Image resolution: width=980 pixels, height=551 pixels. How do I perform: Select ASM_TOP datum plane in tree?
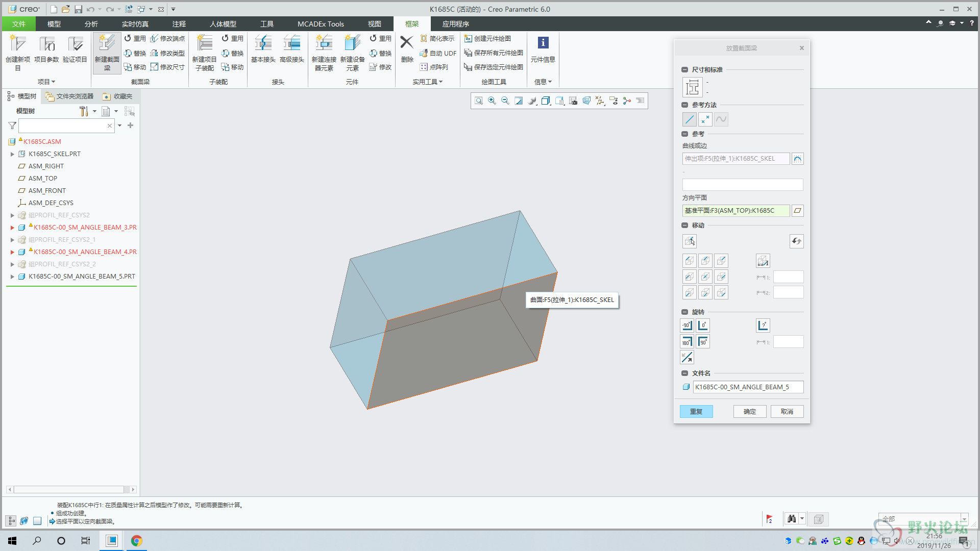click(x=43, y=179)
